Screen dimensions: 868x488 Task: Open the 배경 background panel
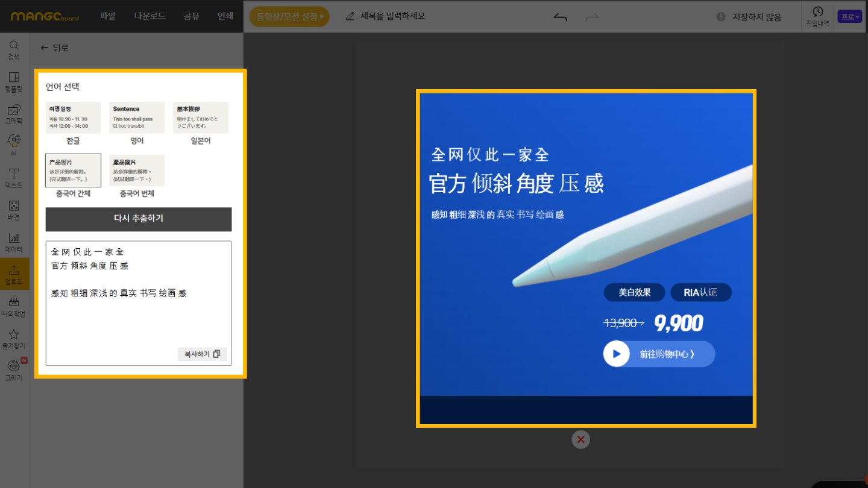(14, 210)
